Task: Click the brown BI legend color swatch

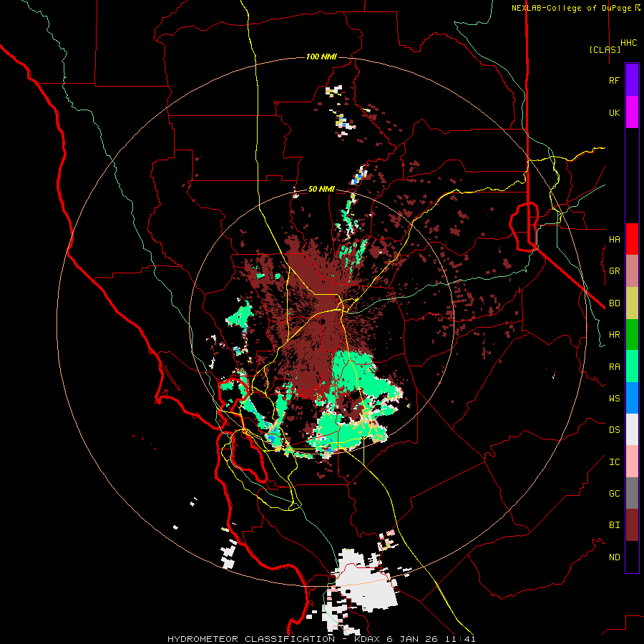Action: [x=632, y=525]
